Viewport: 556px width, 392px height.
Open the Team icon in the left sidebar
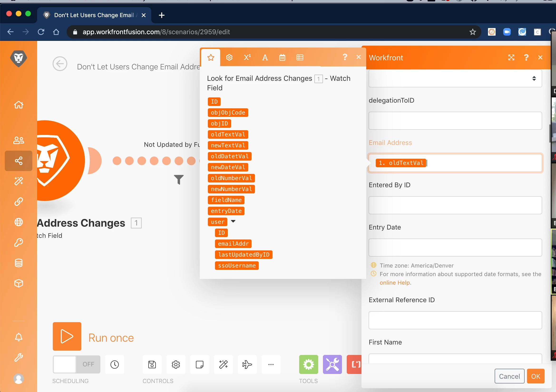[19, 140]
